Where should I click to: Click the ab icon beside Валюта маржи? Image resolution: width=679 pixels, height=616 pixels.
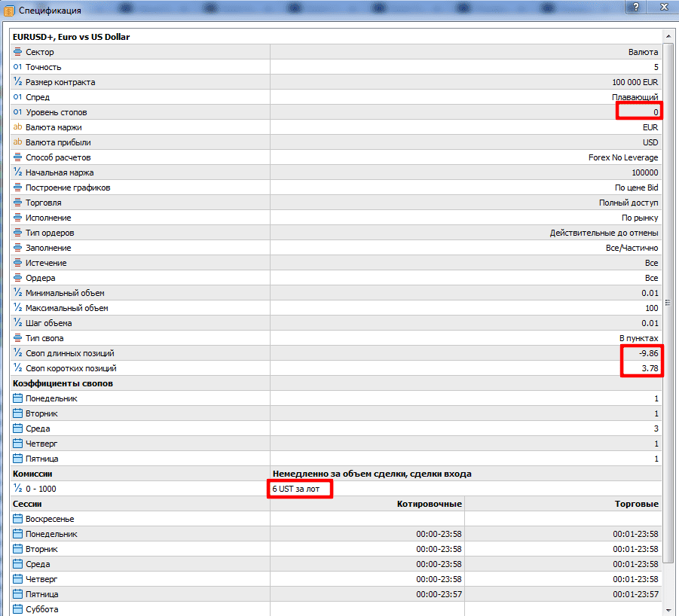point(17,127)
